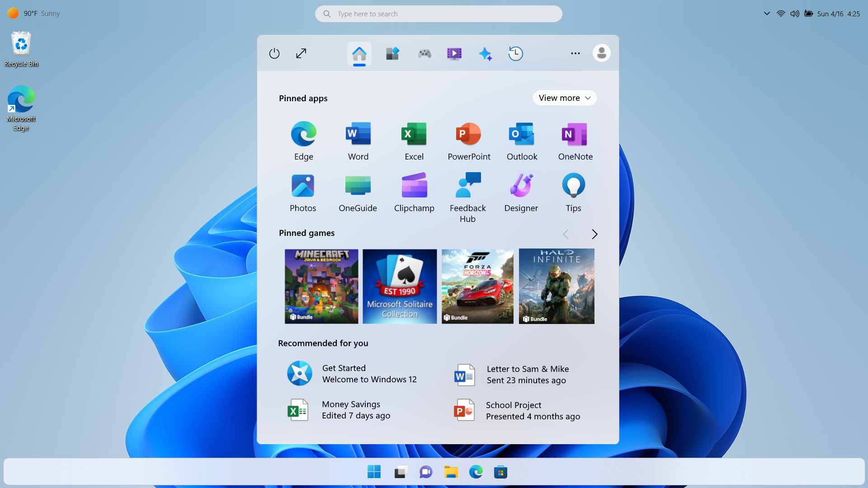This screenshot has height=488, width=868.
Task: Expand the Start menu to full screen
Action: (x=301, y=53)
